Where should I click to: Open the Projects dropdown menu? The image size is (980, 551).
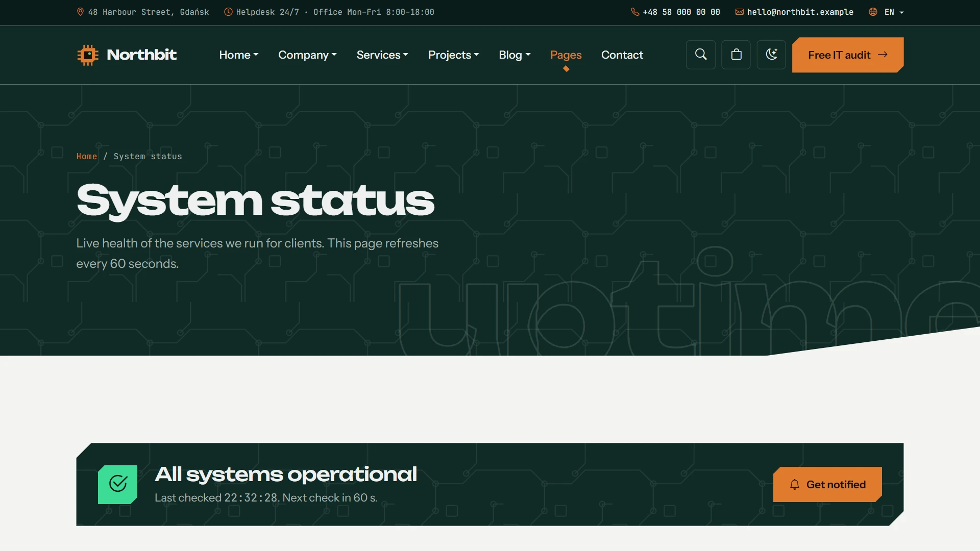pos(453,55)
